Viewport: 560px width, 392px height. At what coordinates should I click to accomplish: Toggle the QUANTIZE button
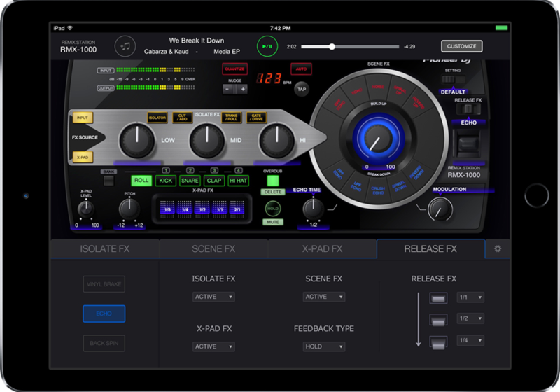(x=235, y=69)
